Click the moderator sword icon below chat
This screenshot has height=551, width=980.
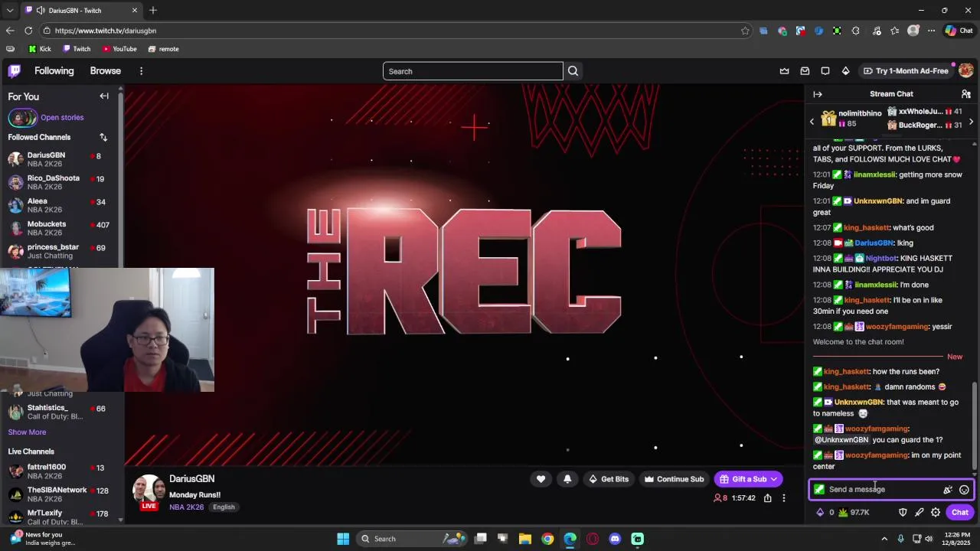click(920, 513)
